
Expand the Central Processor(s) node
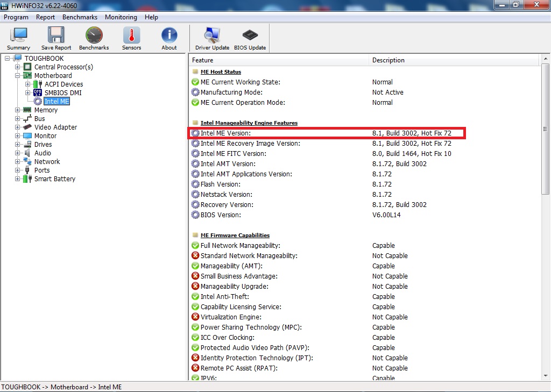coord(17,67)
